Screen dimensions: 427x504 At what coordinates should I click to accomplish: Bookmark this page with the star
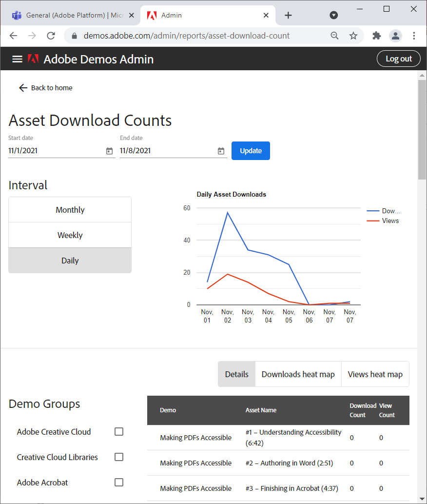tap(353, 36)
